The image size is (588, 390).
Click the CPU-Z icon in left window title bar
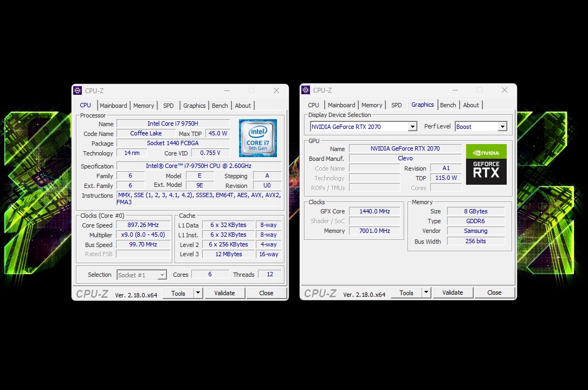pyautogui.click(x=78, y=90)
